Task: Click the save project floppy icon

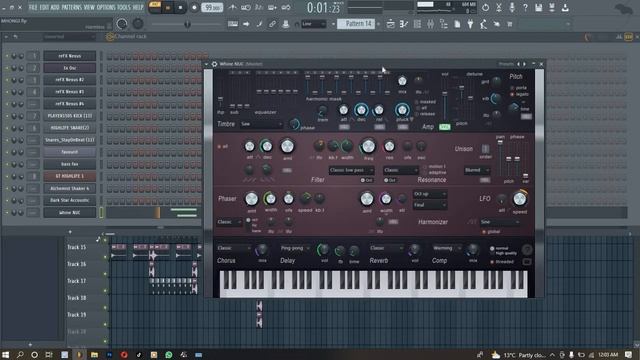Action: (x=539, y=7)
